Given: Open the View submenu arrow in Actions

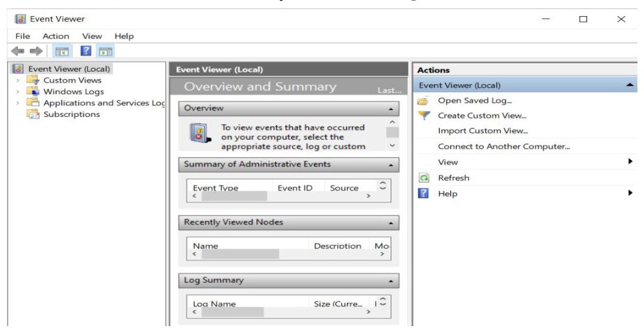Looking at the screenshot, I should click(630, 162).
